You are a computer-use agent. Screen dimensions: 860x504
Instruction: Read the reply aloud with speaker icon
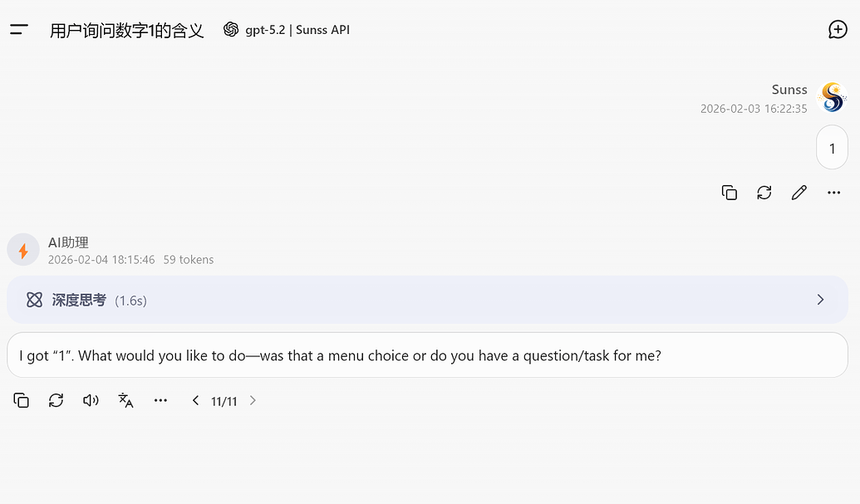click(91, 400)
